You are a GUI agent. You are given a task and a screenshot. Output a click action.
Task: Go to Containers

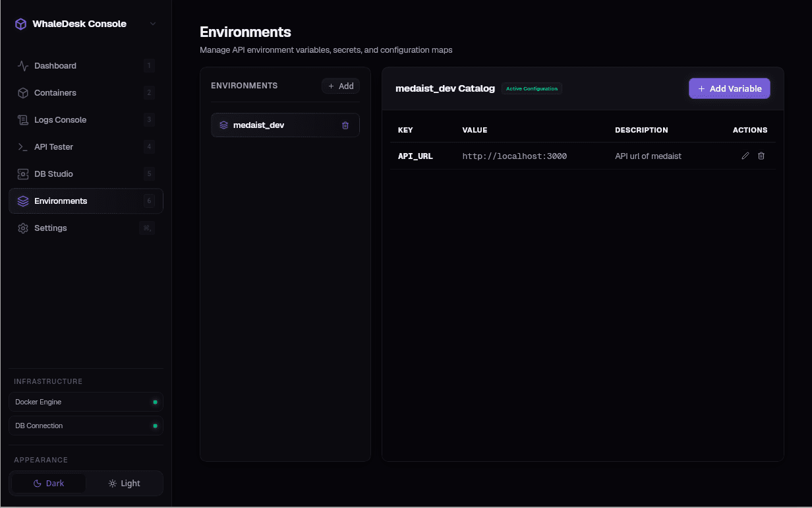pyautogui.click(x=86, y=93)
